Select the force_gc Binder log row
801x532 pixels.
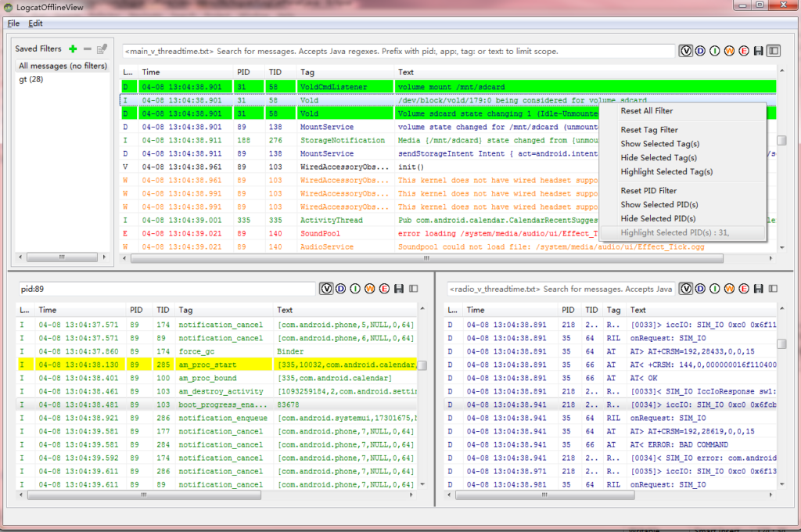pyautogui.click(x=217, y=351)
